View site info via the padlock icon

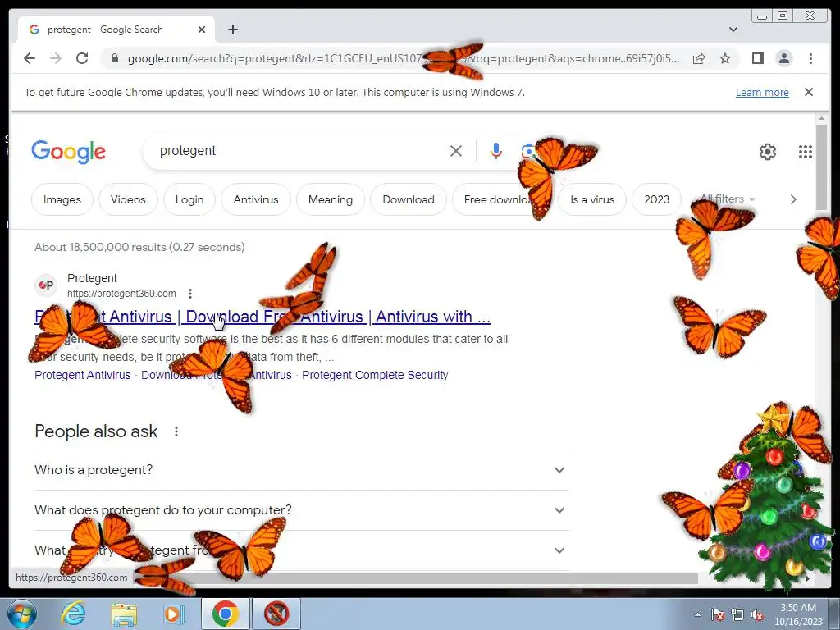[114, 58]
